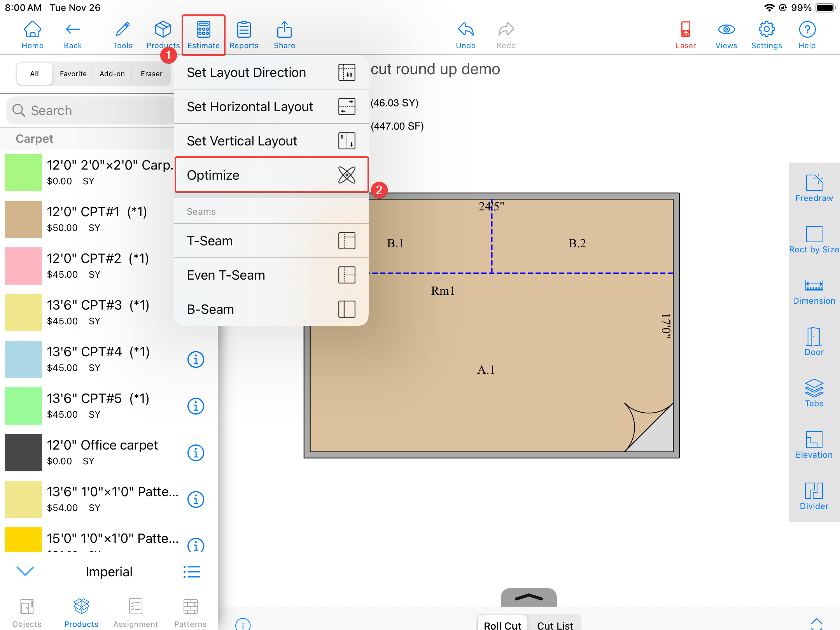
Task: Click the Undo arrow
Action: pos(465,35)
